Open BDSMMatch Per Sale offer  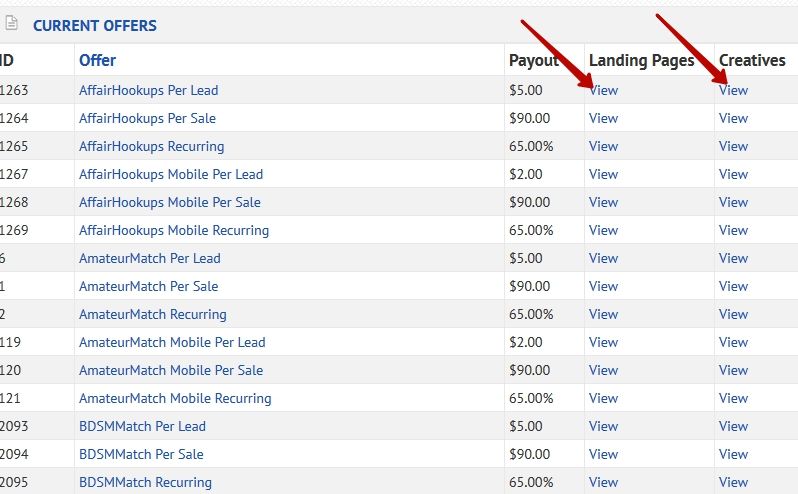[141, 454]
